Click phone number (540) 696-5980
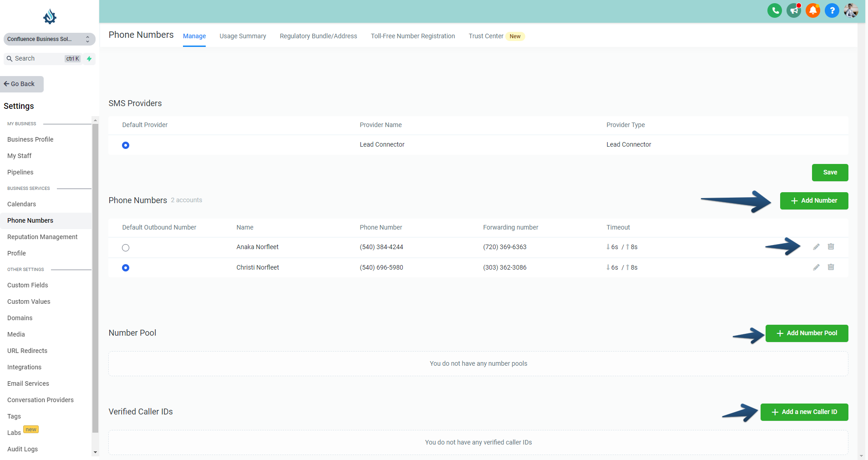The width and height of the screenshot is (868, 460). click(381, 267)
